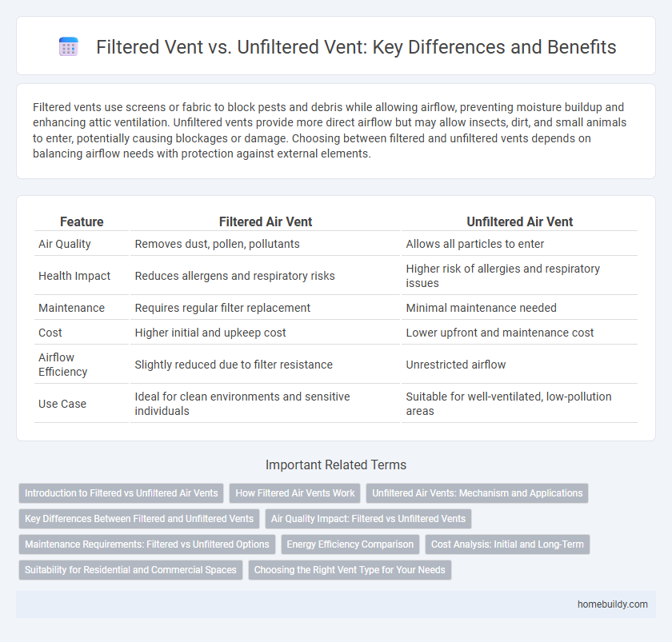
Task: Click 'Air Quality Impact: Filtered vs Unfiltered Vents'
Action: click(x=369, y=519)
